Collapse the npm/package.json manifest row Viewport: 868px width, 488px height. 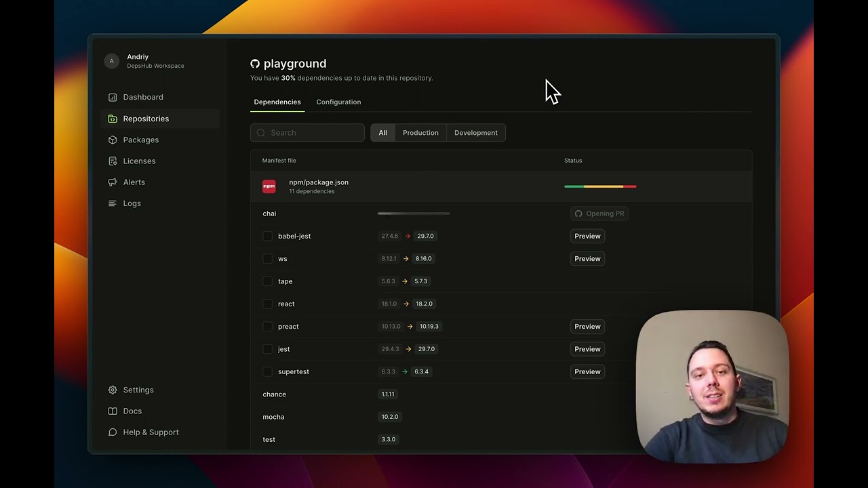point(501,186)
